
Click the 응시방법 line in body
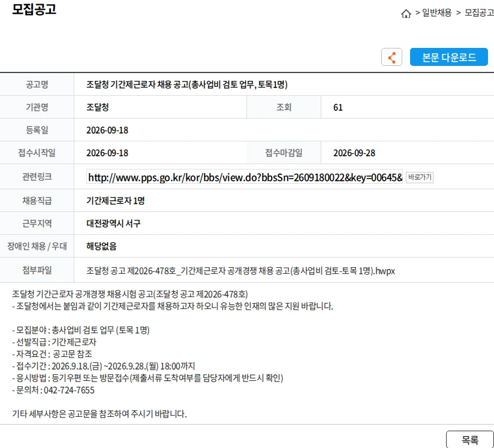(x=147, y=378)
